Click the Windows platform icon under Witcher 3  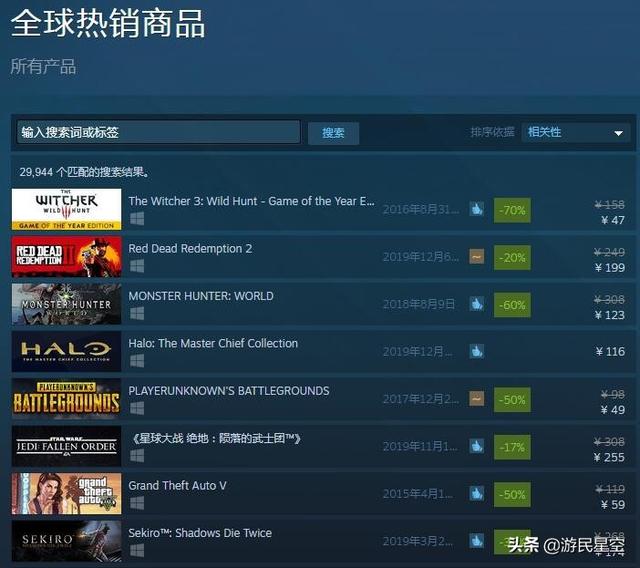coord(137,219)
